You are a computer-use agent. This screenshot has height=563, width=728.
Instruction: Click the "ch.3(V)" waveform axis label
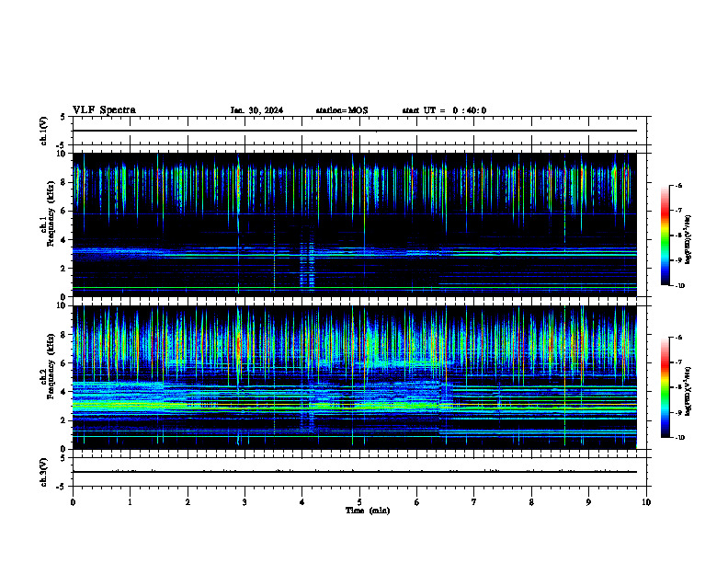(x=43, y=472)
